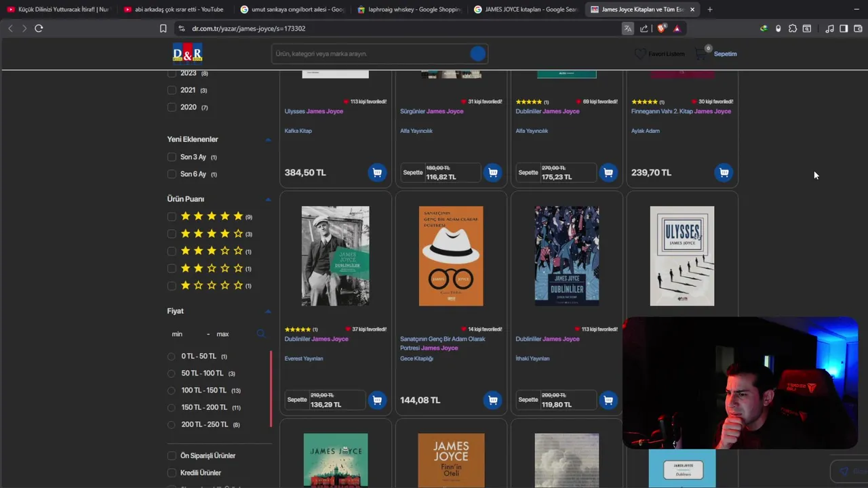The image size is (868, 488).
Task: Click the red filter list scrollbar
Action: click(x=271, y=388)
